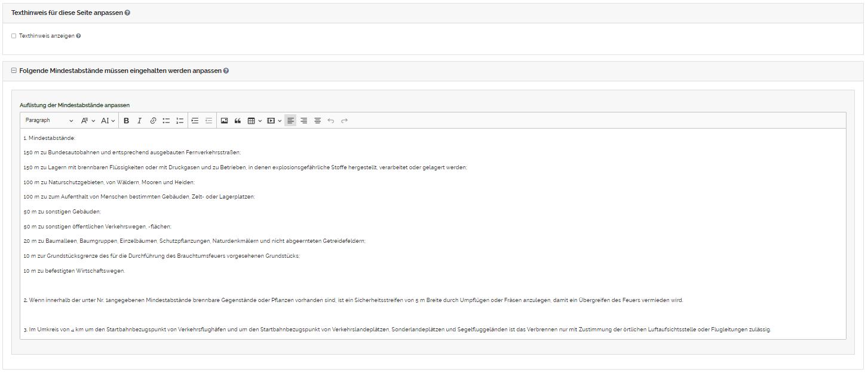This screenshot has height=372, width=868.
Task: Insert a block quote
Action: tap(238, 121)
